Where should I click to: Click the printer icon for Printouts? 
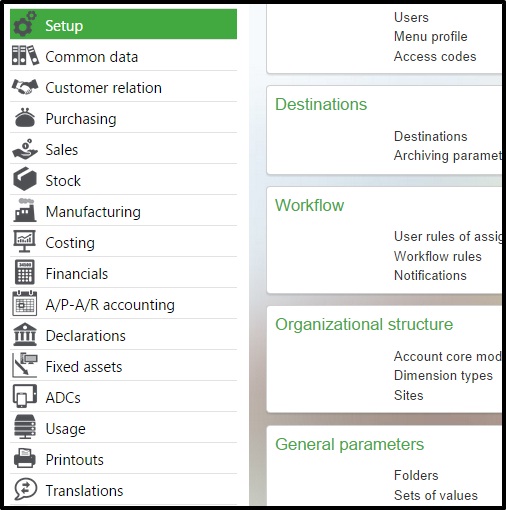tap(25, 458)
